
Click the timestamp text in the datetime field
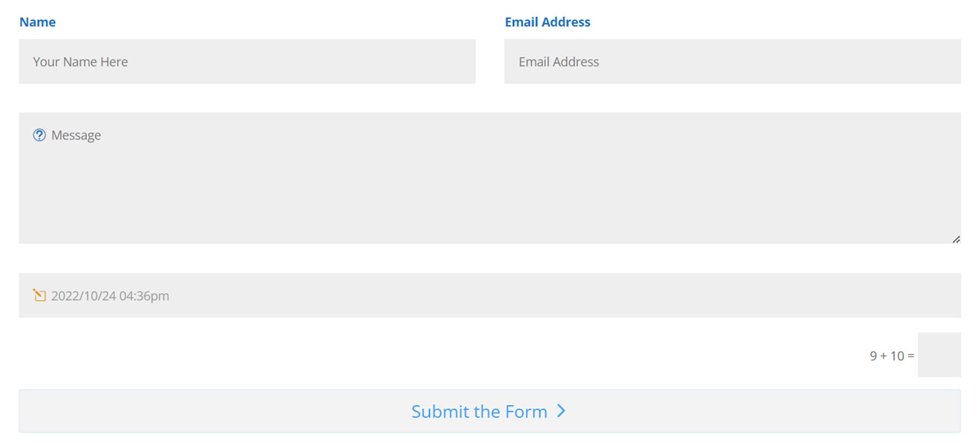(x=110, y=296)
